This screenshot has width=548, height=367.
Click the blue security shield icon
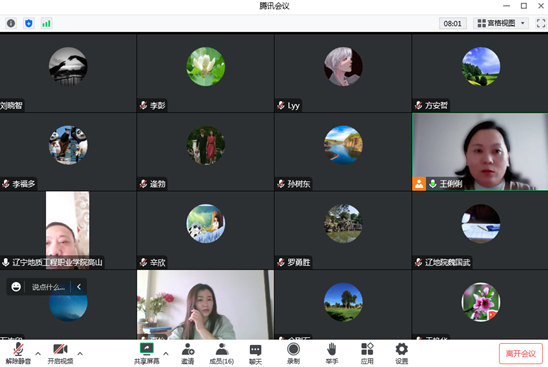pos(29,23)
